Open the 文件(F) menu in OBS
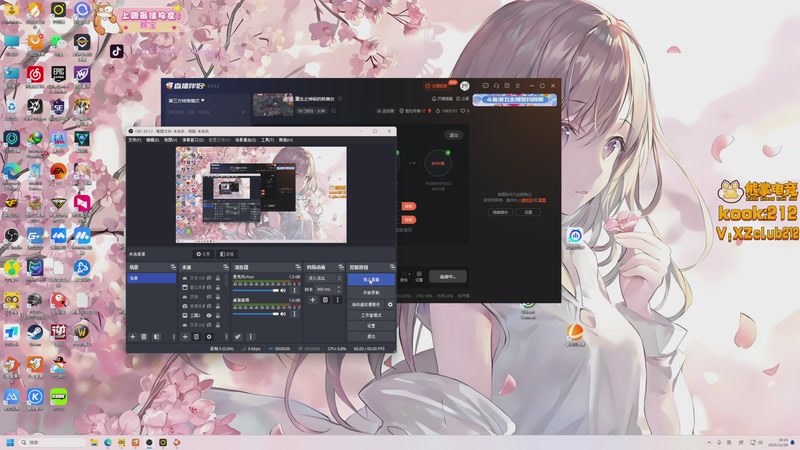Image resolution: width=800 pixels, height=450 pixels. 135,140
